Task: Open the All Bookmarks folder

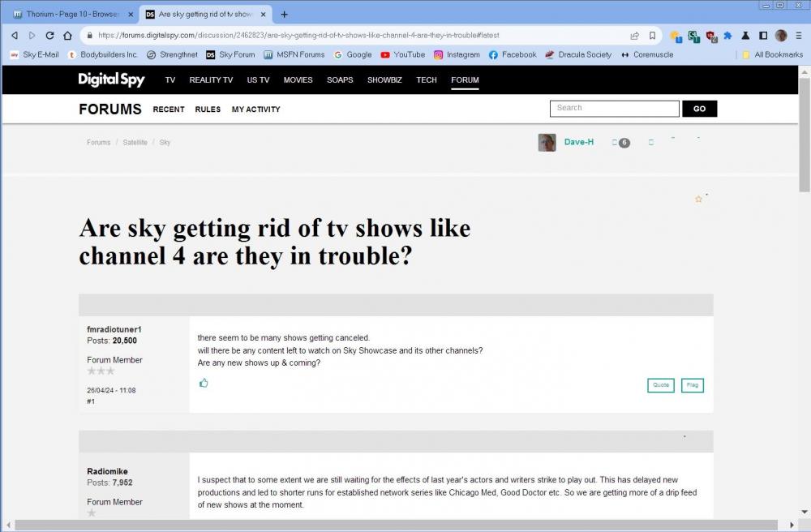Action: [x=771, y=54]
